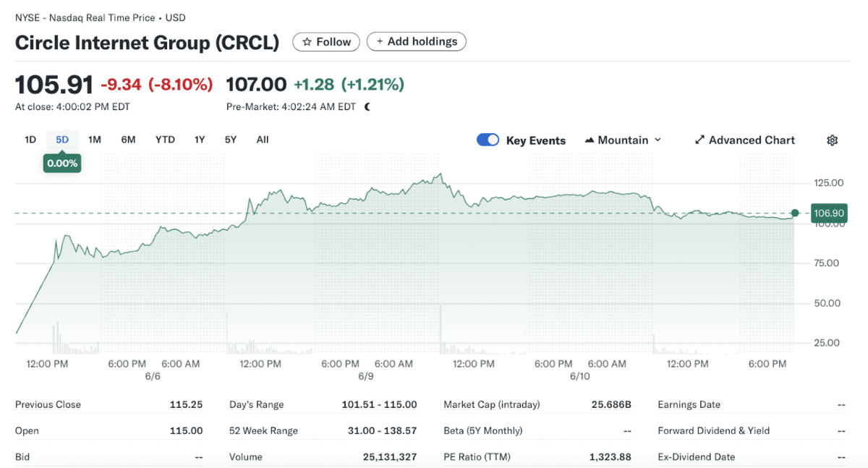Select the All time range
The width and height of the screenshot is (868, 468).
[x=263, y=140]
